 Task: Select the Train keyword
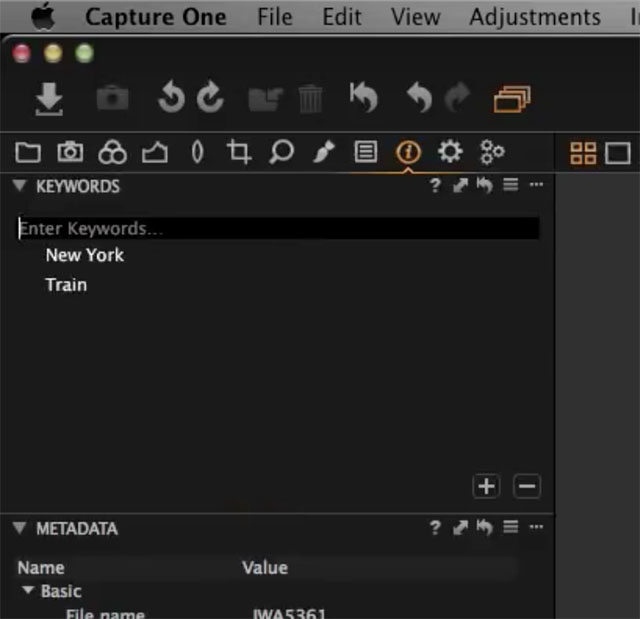pyautogui.click(x=66, y=285)
